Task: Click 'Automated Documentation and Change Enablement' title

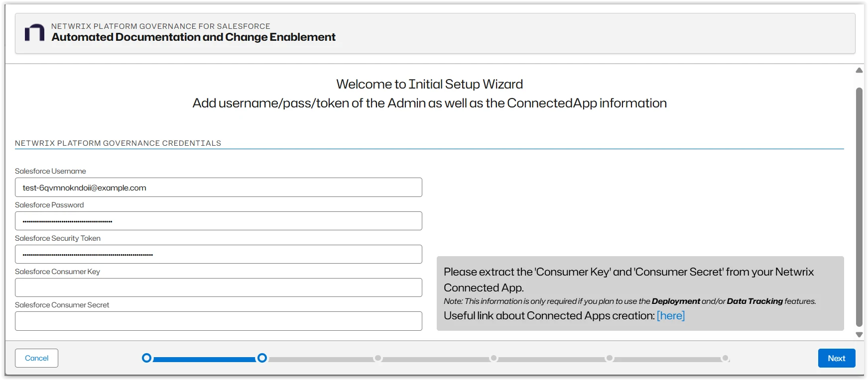Action: 193,37
